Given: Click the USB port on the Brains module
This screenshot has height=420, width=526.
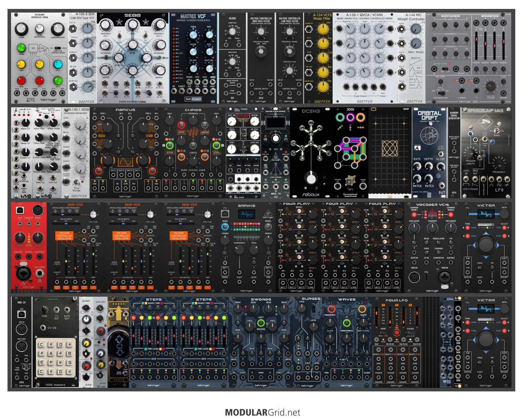Looking at the screenshot, I should coord(225,214).
